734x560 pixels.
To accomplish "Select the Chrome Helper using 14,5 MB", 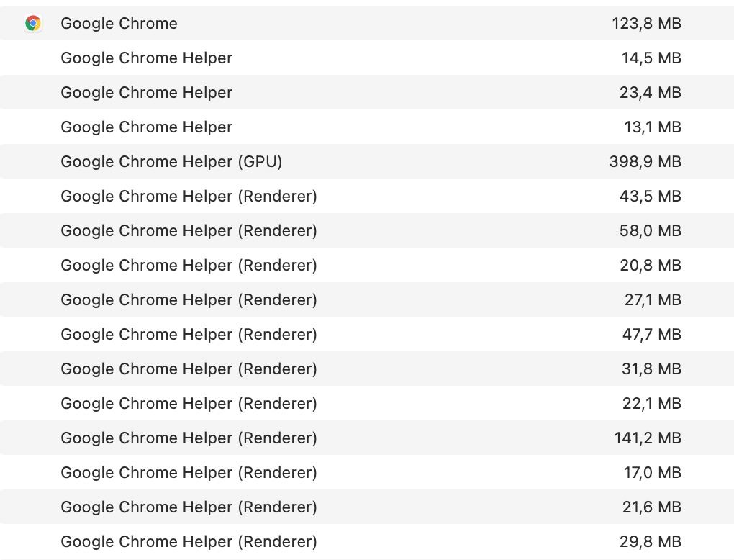I will pos(146,58).
